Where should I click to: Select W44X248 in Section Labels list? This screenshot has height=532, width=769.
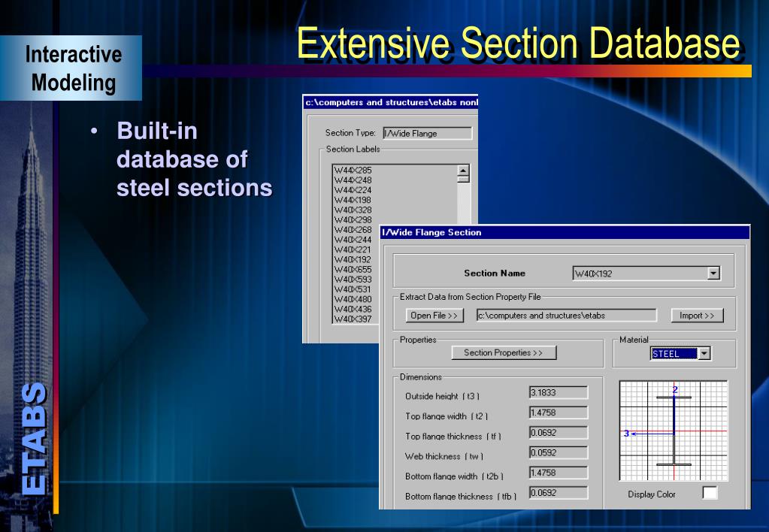[353, 180]
